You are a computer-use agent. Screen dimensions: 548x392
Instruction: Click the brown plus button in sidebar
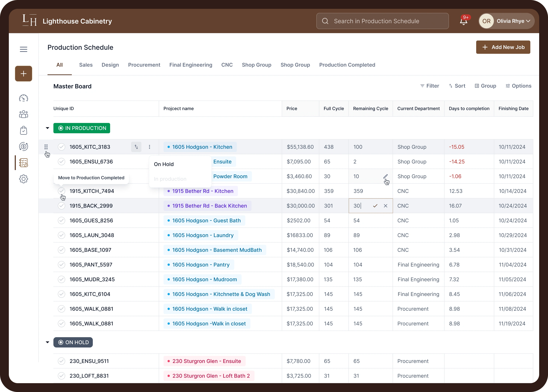click(23, 74)
